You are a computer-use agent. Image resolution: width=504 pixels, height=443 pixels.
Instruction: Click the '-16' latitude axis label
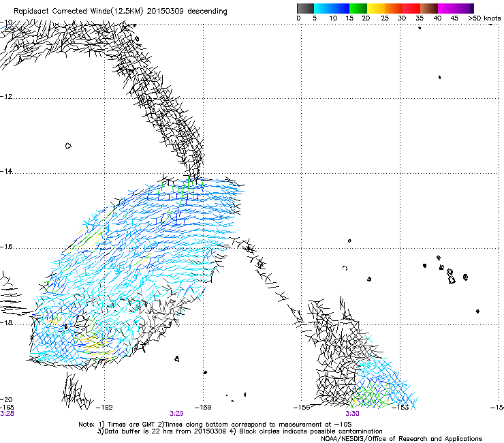coord(7,247)
